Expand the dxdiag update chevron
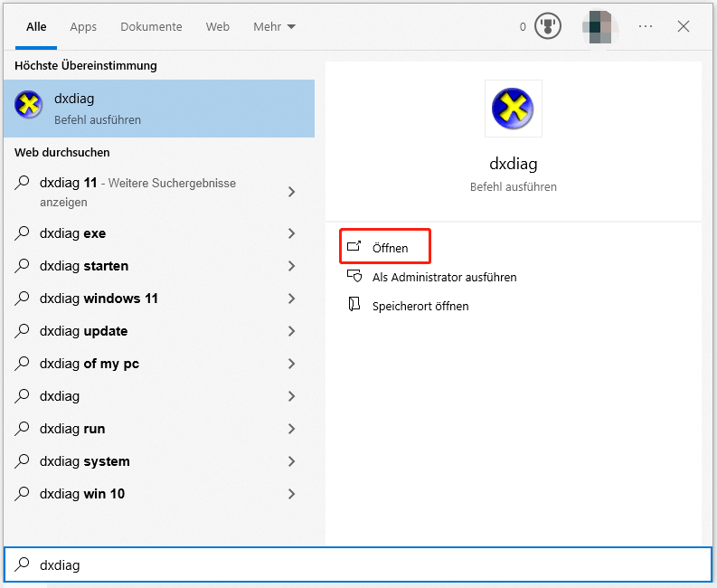The image size is (717, 588). [292, 331]
